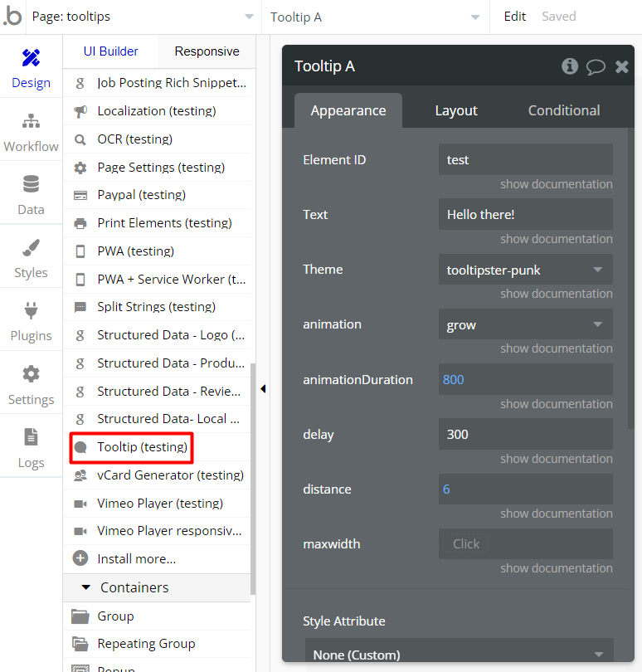Switch to the Conditional tab
642x672 pixels.
pos(563,110)
